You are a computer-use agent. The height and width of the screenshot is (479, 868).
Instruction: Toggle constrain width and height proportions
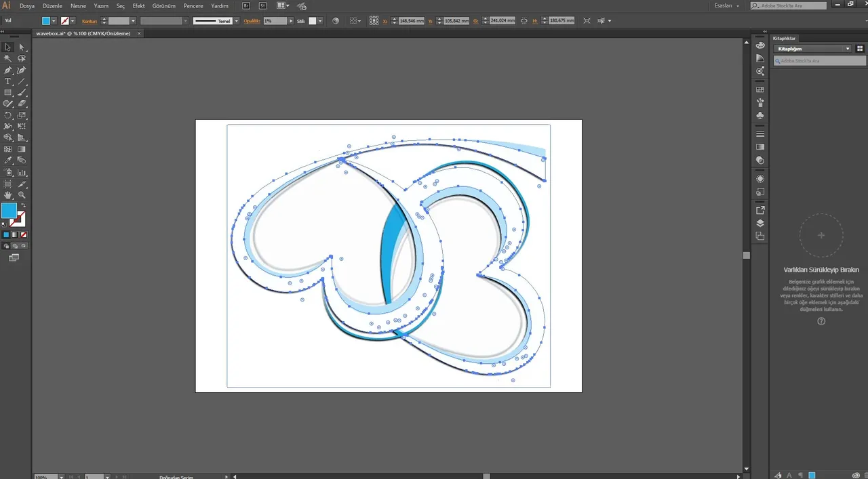click(x=524, y=21)
